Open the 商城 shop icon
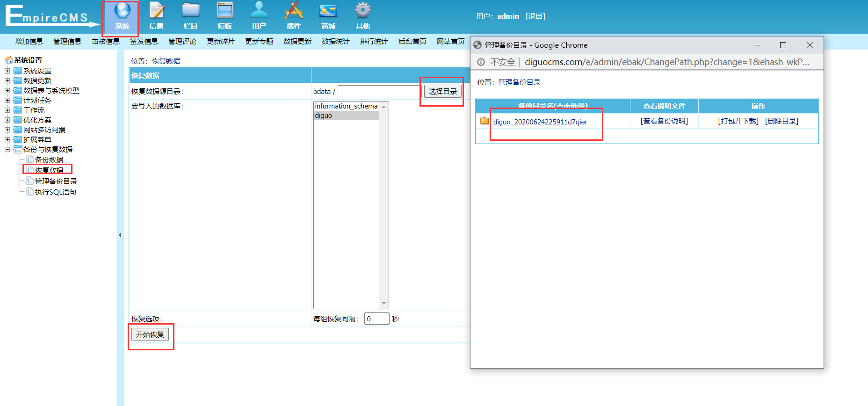868x406 pixels. pyautogui.click(x=328, y=11)
